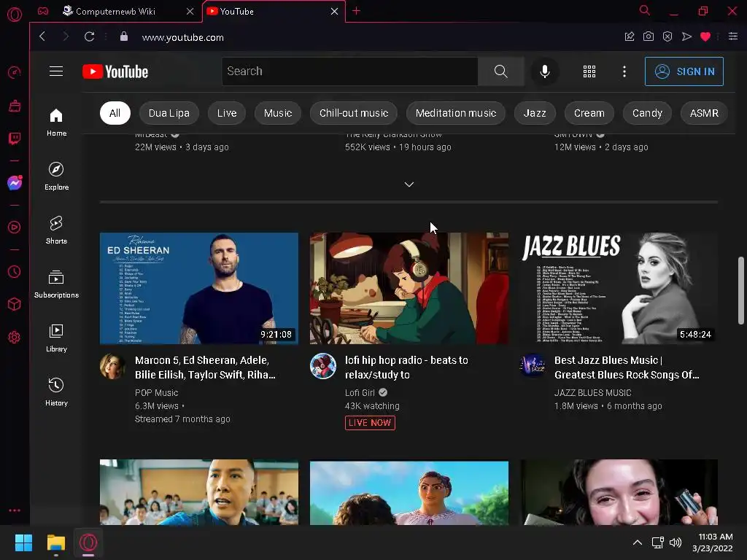Click the www.youtube.com address bar
This screenshot has width=747, height=560.
pos(182,37)
